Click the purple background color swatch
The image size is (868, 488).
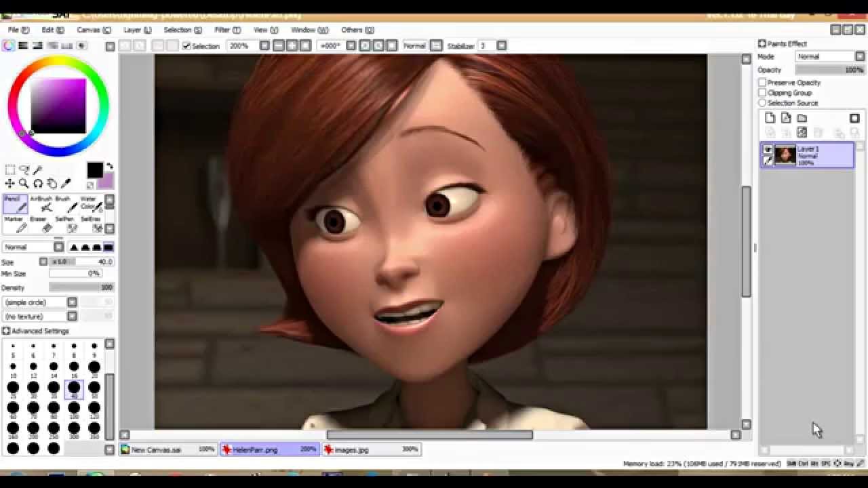106,182
